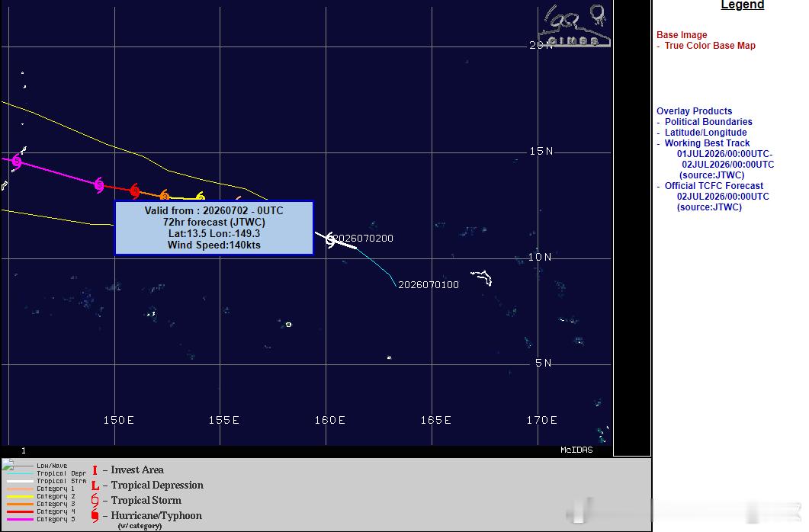Click the peach Category 1 line swatch
This screenshot has height=532, width=809.
click(20, 489)
